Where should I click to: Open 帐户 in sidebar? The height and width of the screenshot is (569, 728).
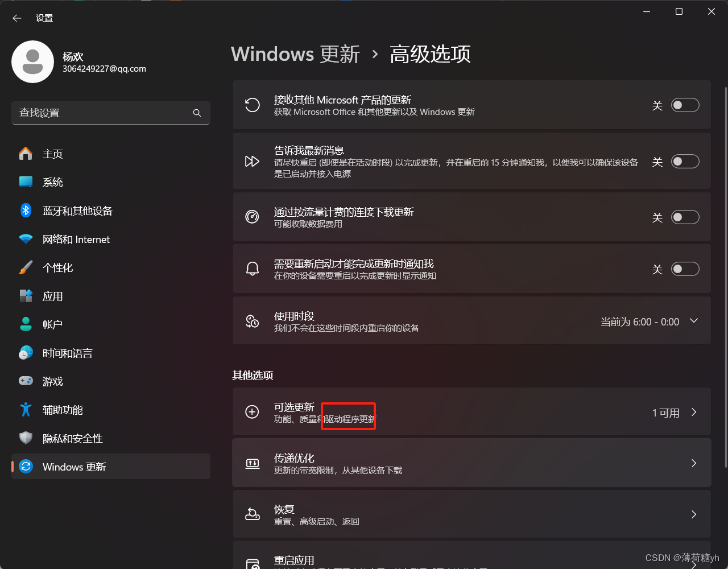click(x=111, y=324)
